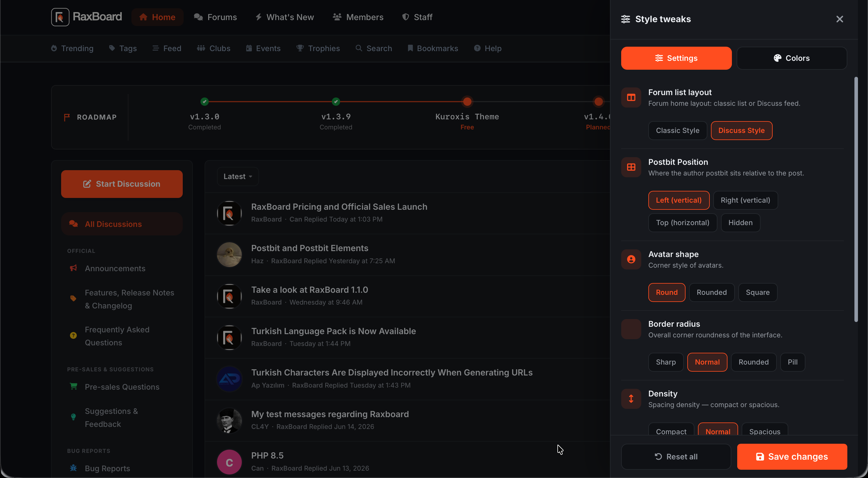
Task: Click the RaxBoard logo icon
Action: [60, 17]
